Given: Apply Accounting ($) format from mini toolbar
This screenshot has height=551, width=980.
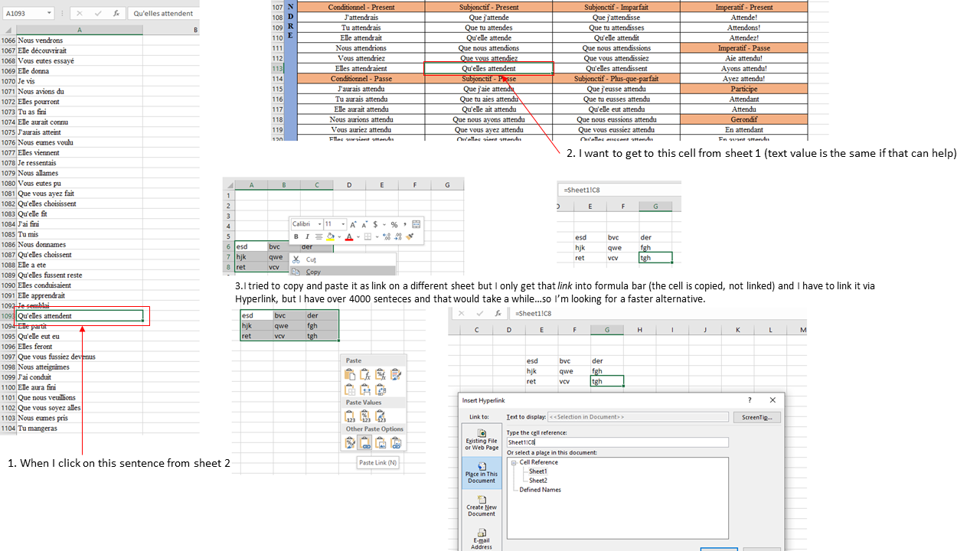Looking at the screenshot, I should 375,224.
